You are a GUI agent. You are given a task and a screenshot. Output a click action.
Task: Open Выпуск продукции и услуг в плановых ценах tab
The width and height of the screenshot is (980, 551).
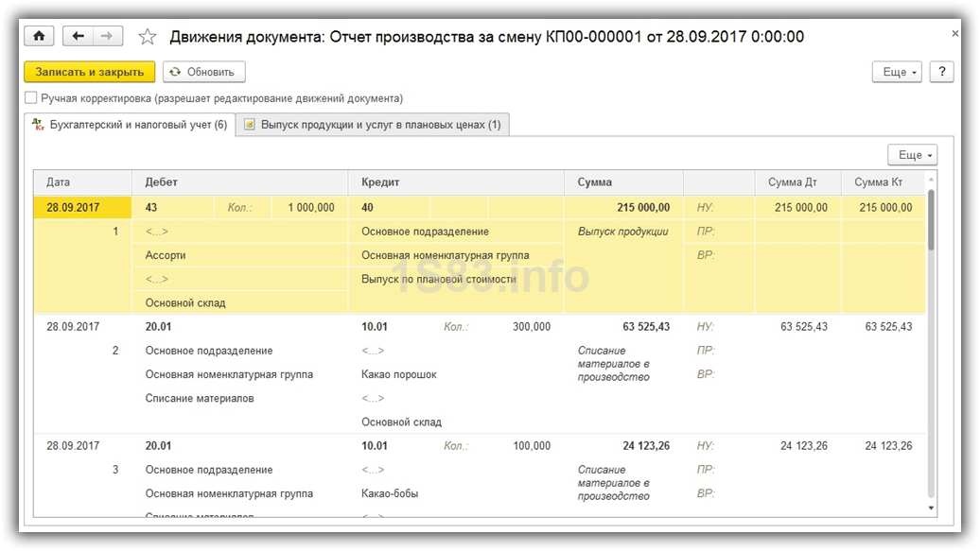point(373,125)
